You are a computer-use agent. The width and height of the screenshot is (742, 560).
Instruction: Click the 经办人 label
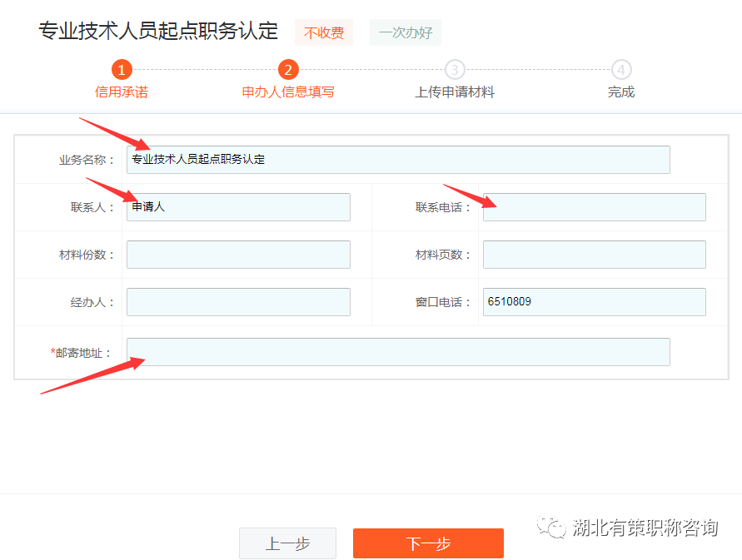coord(92,302)
